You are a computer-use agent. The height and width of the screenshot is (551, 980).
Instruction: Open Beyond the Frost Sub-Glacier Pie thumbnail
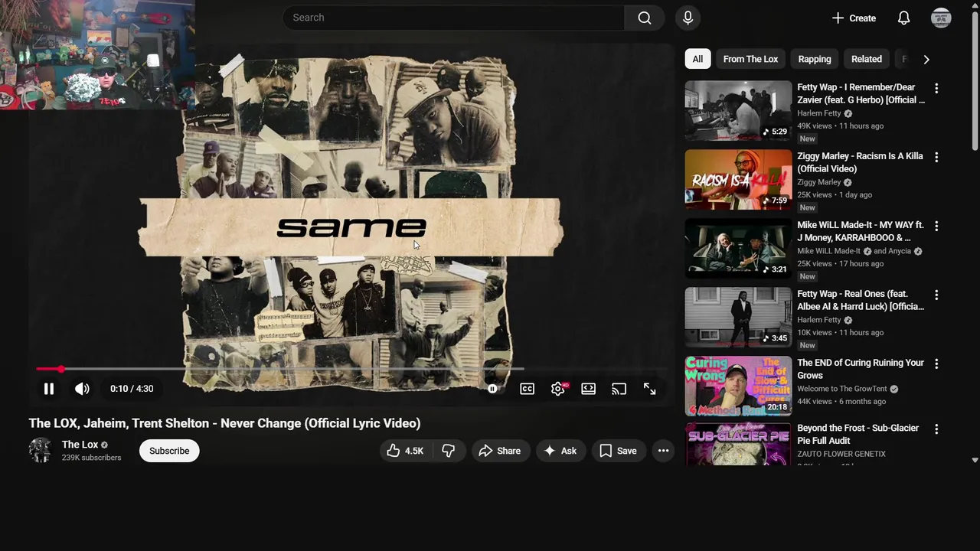(x=738, y=444)
